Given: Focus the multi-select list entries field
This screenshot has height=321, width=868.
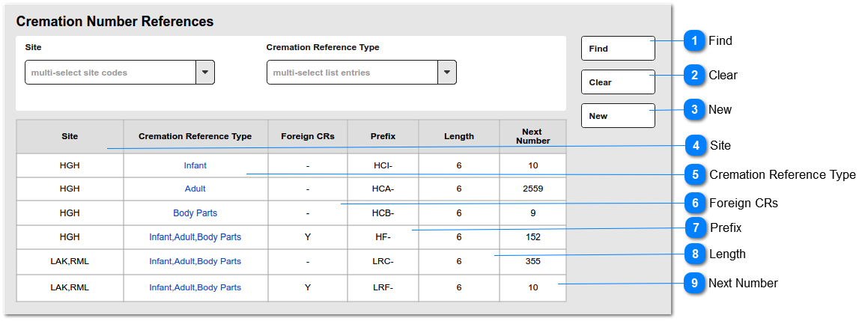Looking at the screenshot, I should point(353,73).
